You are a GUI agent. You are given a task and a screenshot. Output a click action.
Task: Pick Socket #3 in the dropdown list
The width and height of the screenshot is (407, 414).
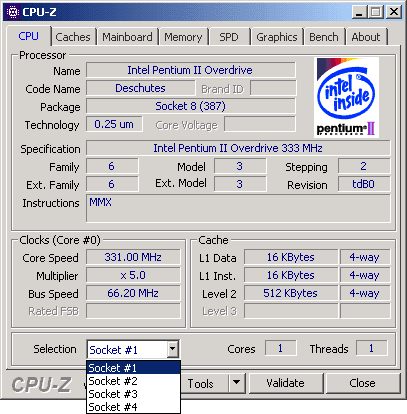pos(133,394)
